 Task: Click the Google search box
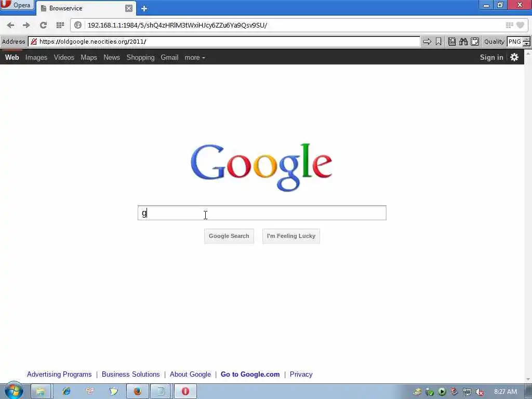(262, 212)
